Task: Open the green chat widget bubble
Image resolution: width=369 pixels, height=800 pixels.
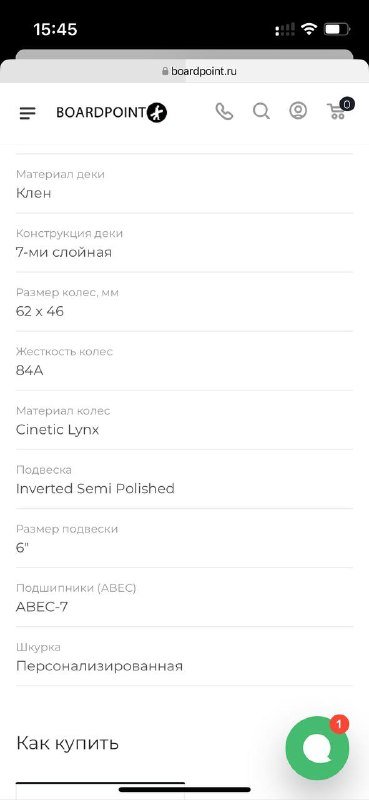Action: point(317,748)
